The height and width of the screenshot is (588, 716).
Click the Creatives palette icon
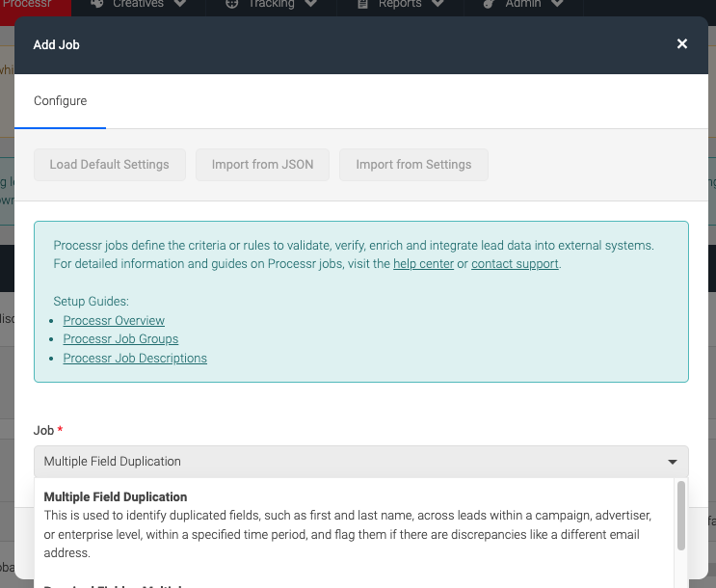pyautogui.click(x=96, y=4)
